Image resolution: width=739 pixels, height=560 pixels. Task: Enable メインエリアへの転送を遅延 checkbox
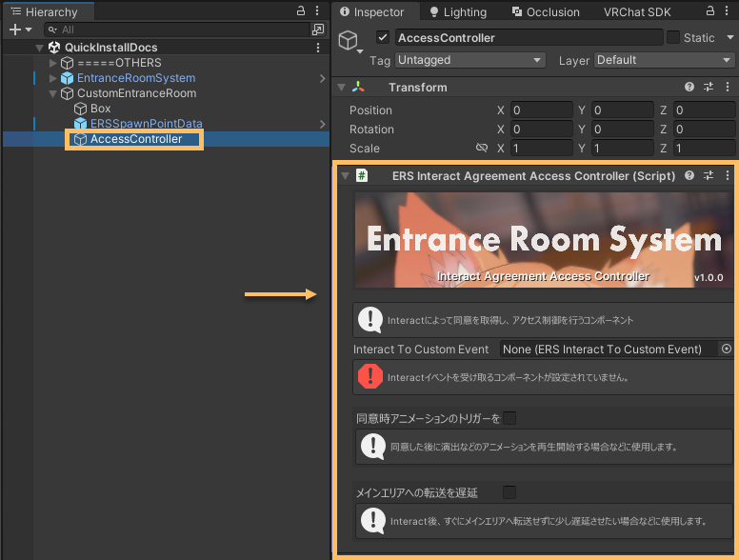[509, 492]
